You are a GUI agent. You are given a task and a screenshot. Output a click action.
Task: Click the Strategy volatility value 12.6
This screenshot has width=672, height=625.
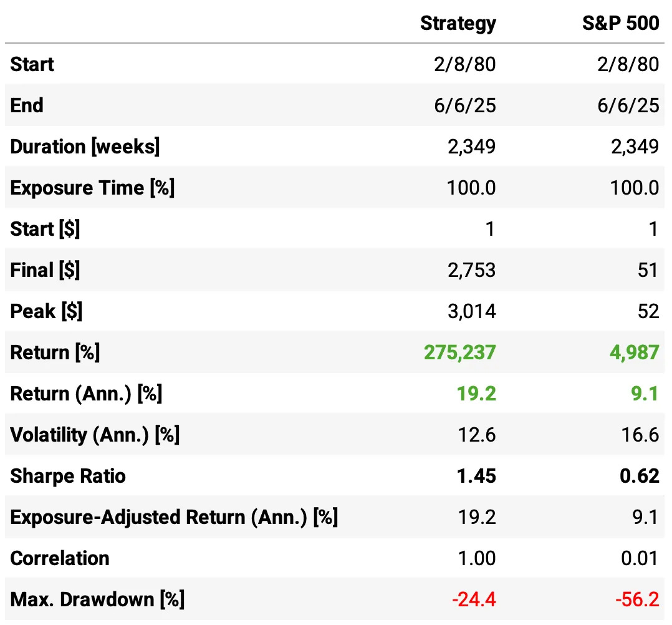click(x=476, y=435)
